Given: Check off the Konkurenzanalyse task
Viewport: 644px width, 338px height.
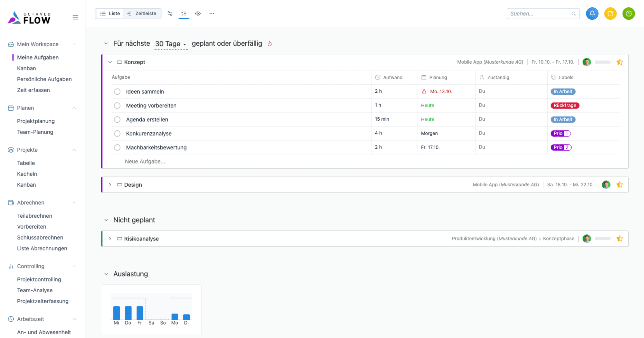Looking at the screenshot, I should pyautogui.click(x=117, y=134).
